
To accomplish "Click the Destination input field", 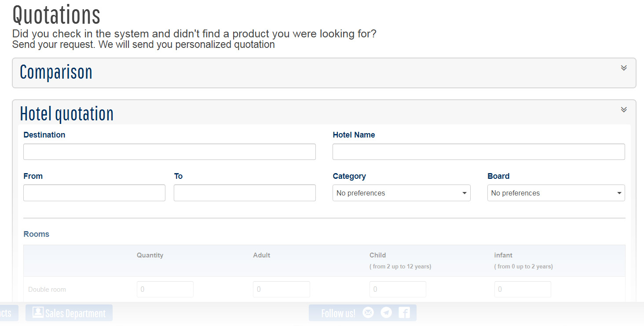I will click(169, 152).
